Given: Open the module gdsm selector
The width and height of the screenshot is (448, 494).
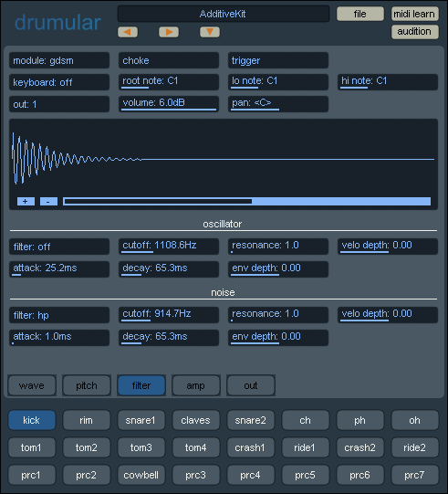Looking at the screenshot, I should click(59, 60).
